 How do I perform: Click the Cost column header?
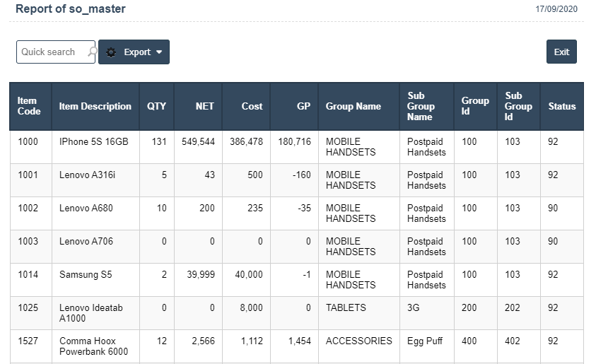(252, 106)
